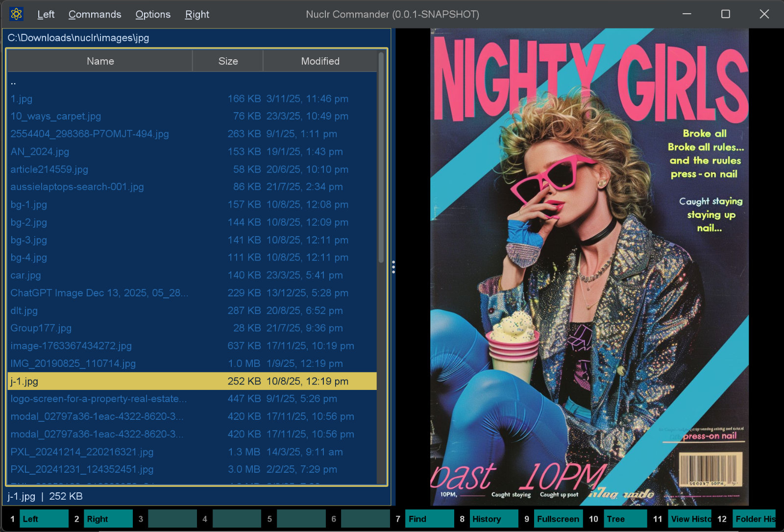Select the file car.jpg
784x532 pixels.
point(192,275)
